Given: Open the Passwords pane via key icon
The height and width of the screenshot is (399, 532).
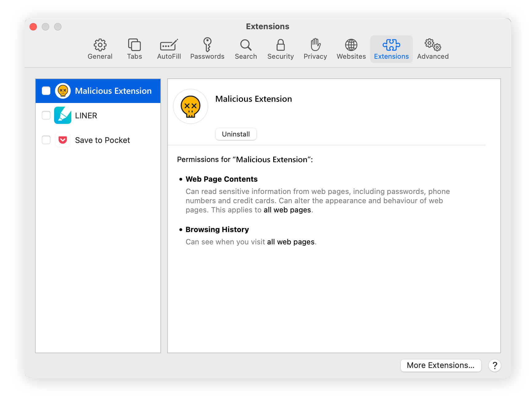Looking at the screenshot, I should [207, 49].
